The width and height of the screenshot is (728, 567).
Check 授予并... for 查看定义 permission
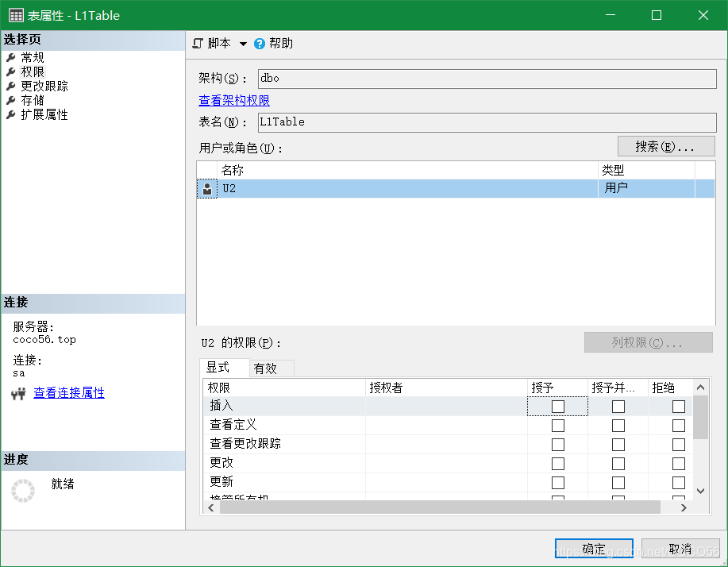tap(618, 426)
